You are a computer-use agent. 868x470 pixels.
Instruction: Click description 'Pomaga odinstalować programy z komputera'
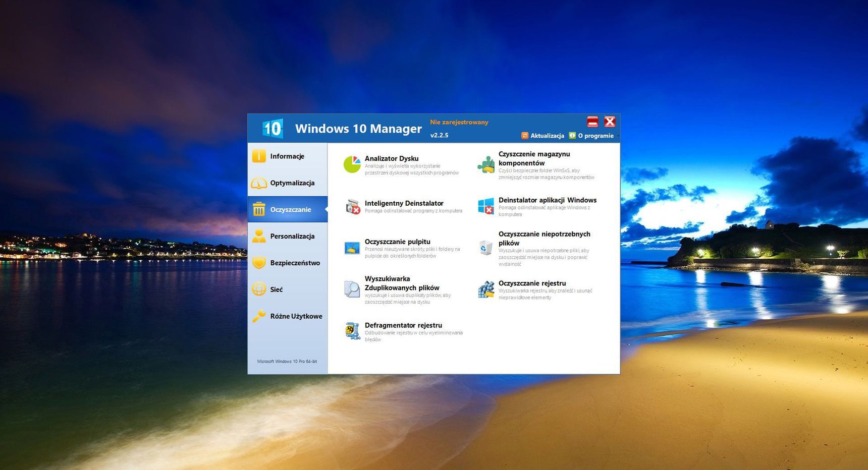tap(413, 211)
